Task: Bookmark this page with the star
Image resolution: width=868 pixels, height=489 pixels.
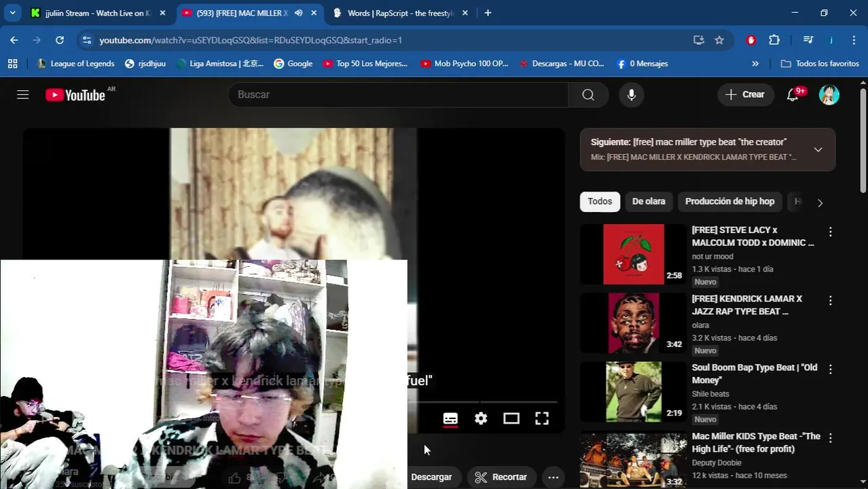Action: tap(719, 40)
